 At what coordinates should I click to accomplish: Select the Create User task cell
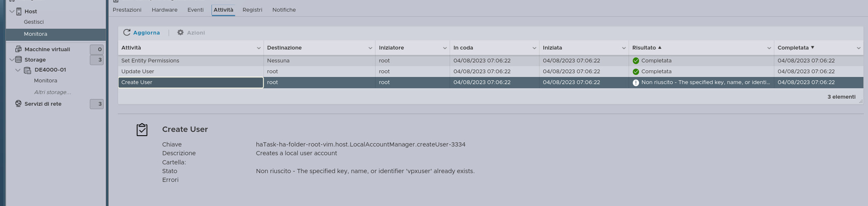pos(191,82)
